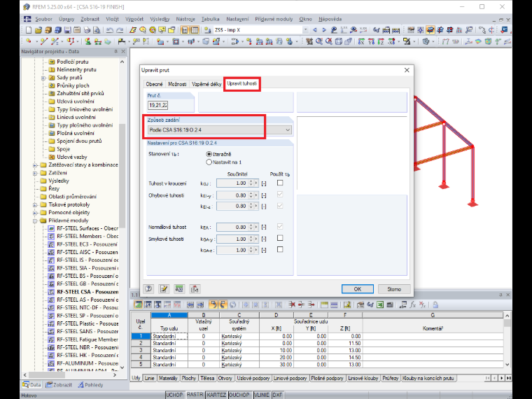Click the kEA factor value field
This screenshot has height=399, width=532.
pos(232,227)
